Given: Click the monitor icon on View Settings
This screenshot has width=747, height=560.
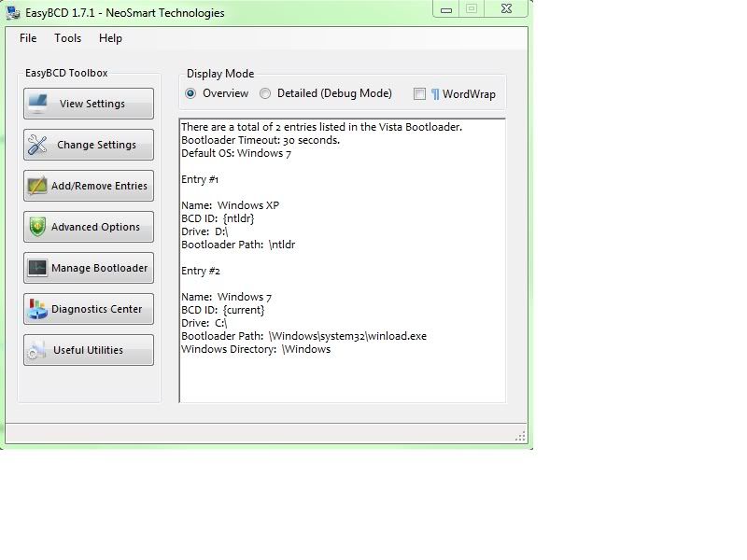Looking at the screenshot, I should point(38,104).
